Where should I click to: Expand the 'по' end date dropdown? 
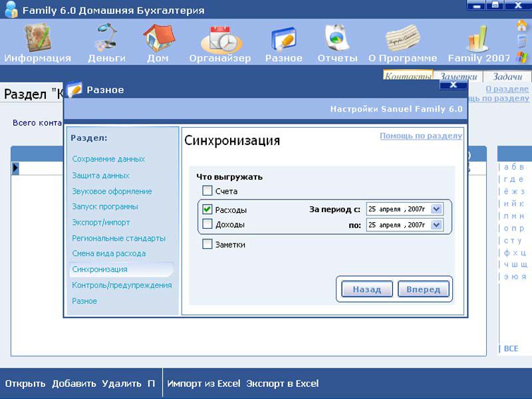coord(436,225)
